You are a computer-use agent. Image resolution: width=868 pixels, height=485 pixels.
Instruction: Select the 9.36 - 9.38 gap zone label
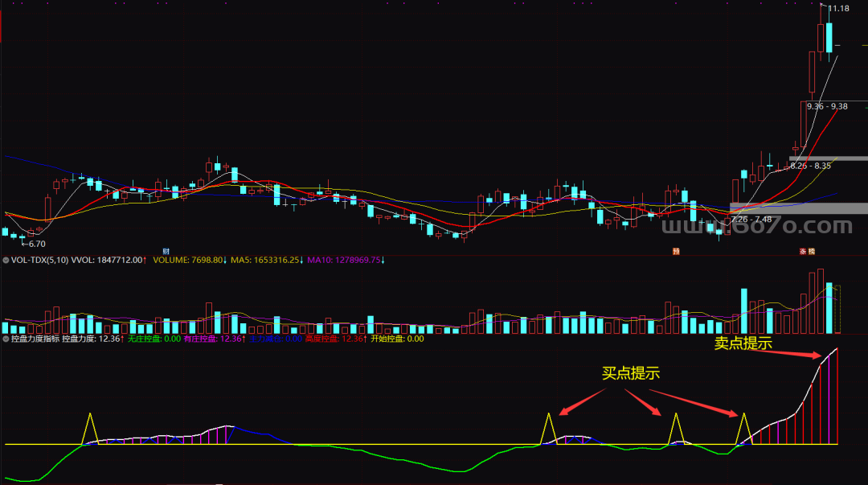click(x=827, y=106)
